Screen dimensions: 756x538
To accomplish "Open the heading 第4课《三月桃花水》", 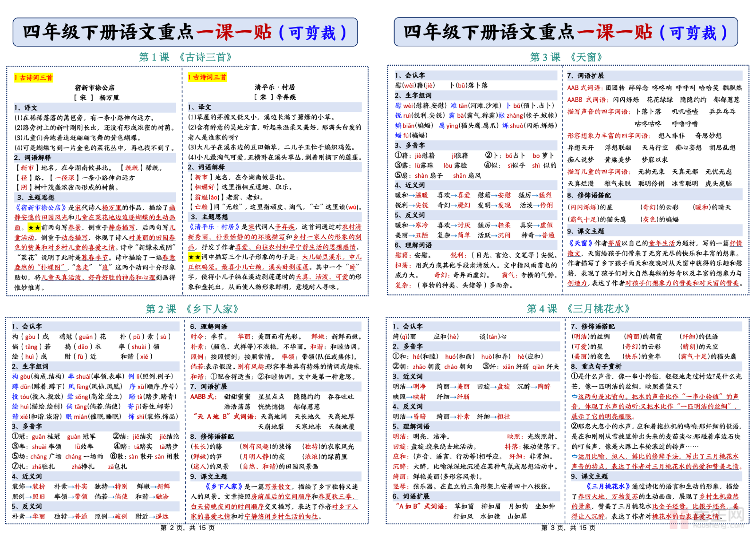I will (578, 309).
